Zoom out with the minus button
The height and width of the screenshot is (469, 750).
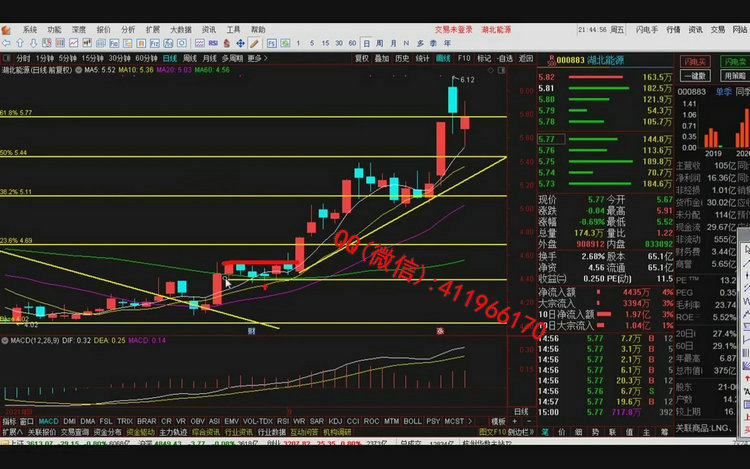[529, 421]
